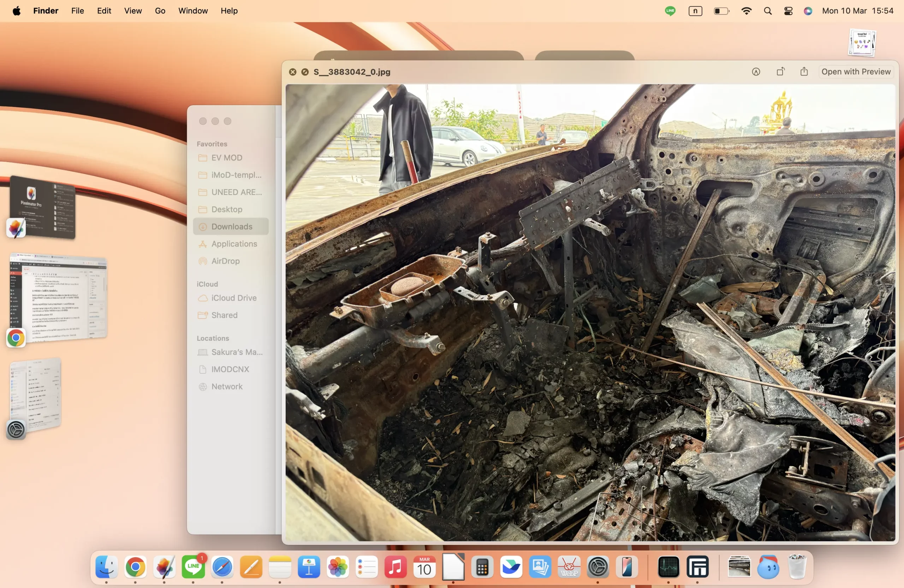Open the View menu
The height and width of the screenshot is (588, 904).
tap(133, 11)
